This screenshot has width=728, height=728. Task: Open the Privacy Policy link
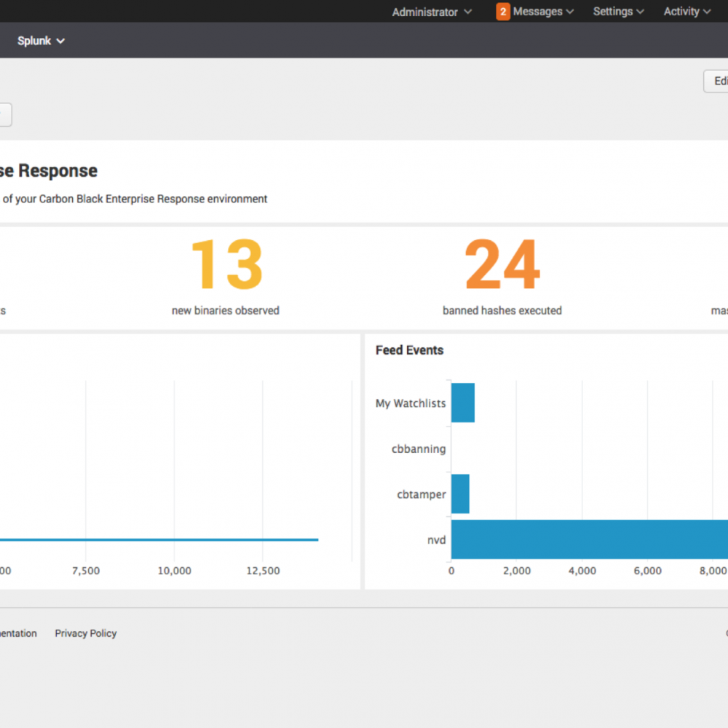(86, 633)
